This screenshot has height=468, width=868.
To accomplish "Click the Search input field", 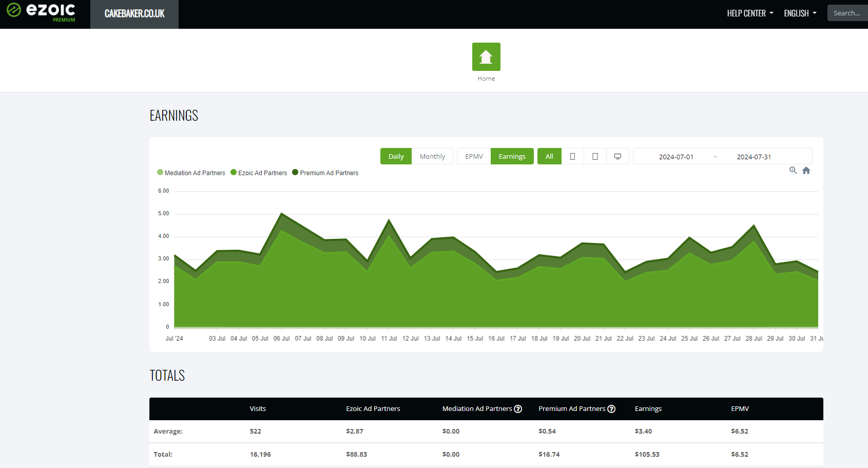I will [x=847, y=13].
